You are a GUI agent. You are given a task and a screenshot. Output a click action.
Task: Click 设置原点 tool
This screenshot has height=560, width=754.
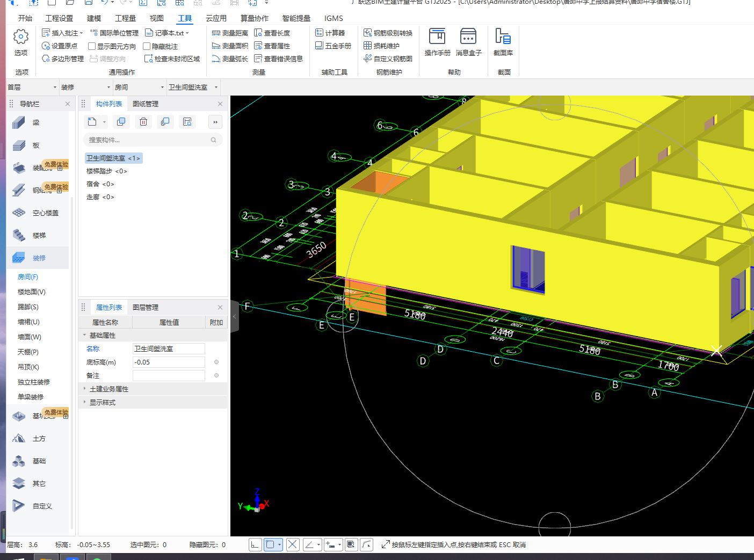(60, 46)
